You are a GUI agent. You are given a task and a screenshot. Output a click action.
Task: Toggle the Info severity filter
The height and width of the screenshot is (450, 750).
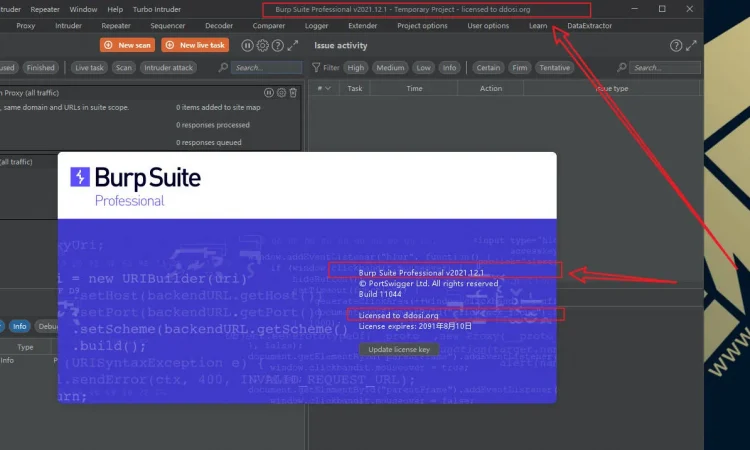click(449, 67)
